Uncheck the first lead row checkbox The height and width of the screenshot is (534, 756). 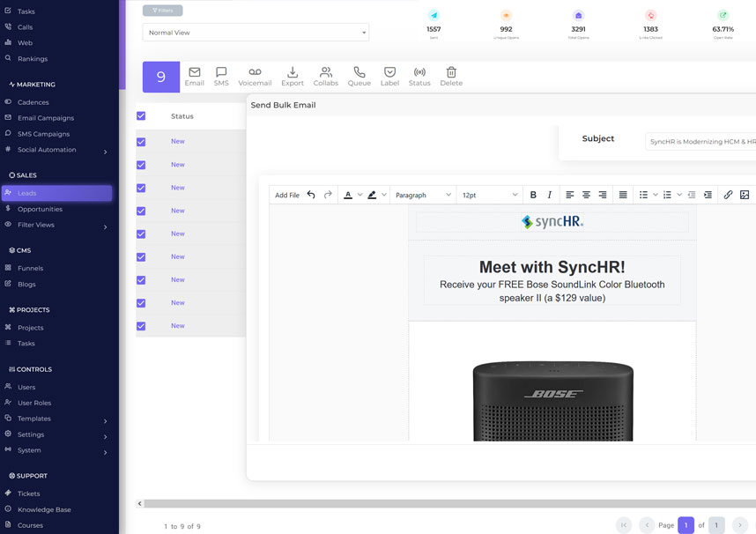coord(141,142)
